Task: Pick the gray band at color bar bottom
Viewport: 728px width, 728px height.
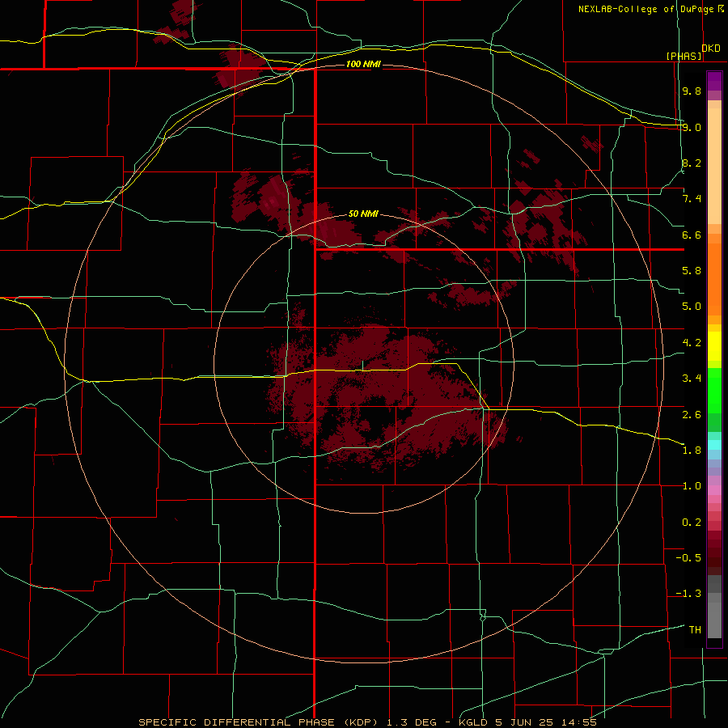Action: pyautogui.click(x=714, y=614)
